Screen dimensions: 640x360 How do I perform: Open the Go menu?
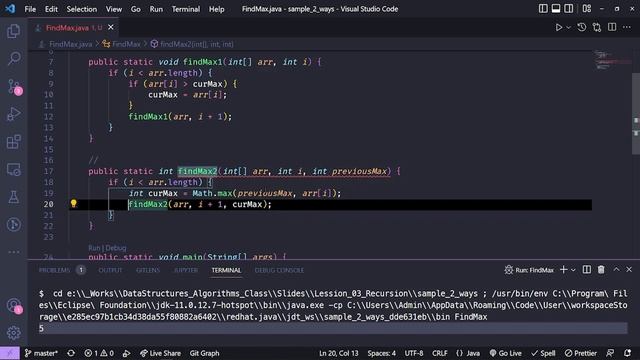coord(136,9)
